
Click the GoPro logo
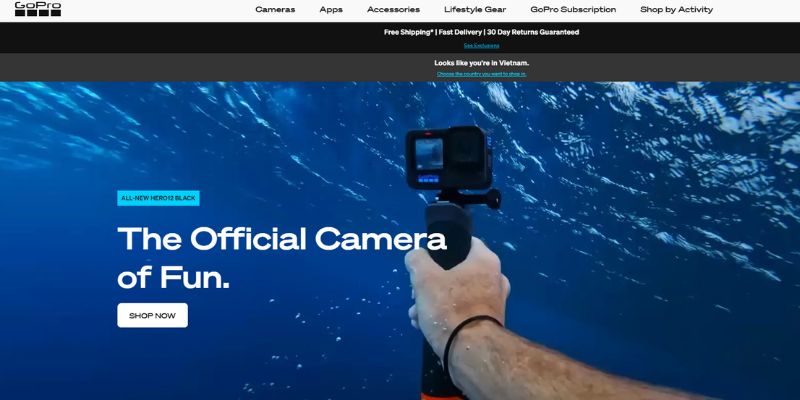[x=38, y=9]
